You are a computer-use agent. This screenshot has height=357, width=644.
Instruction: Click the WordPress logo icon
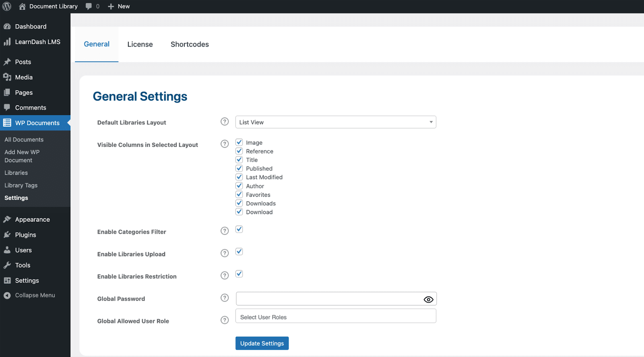pyautogui.click(x=7, y=6)
